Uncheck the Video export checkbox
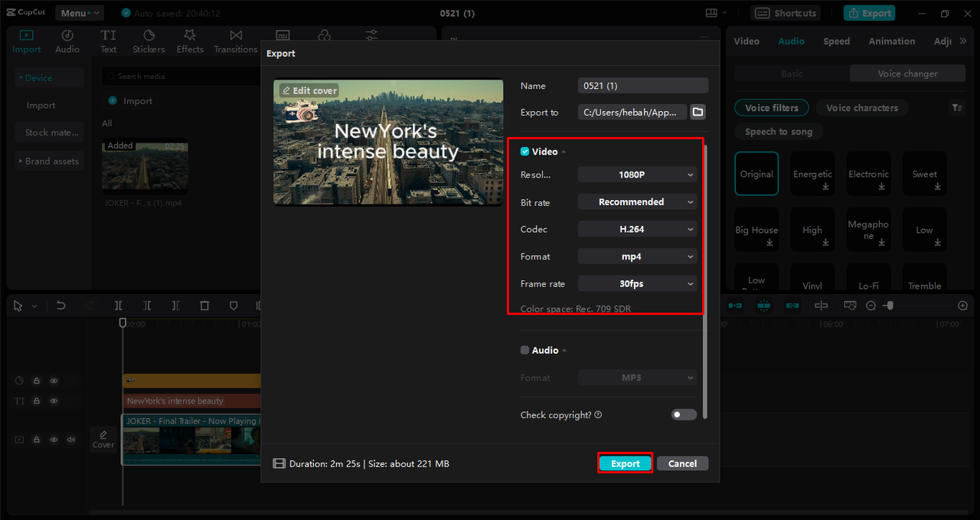980x520 pixels. 524,152
